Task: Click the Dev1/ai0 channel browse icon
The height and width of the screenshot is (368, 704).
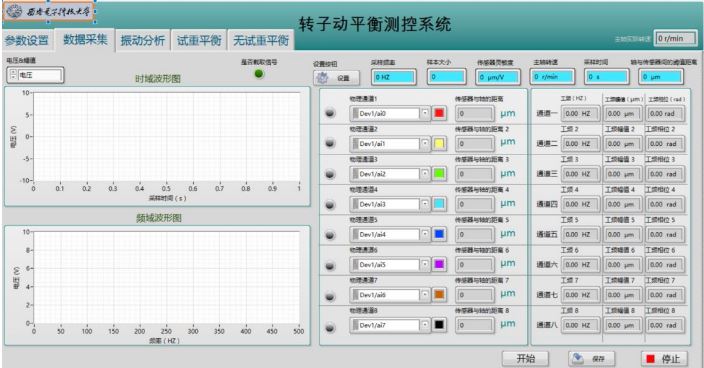Action: (356, 114)
